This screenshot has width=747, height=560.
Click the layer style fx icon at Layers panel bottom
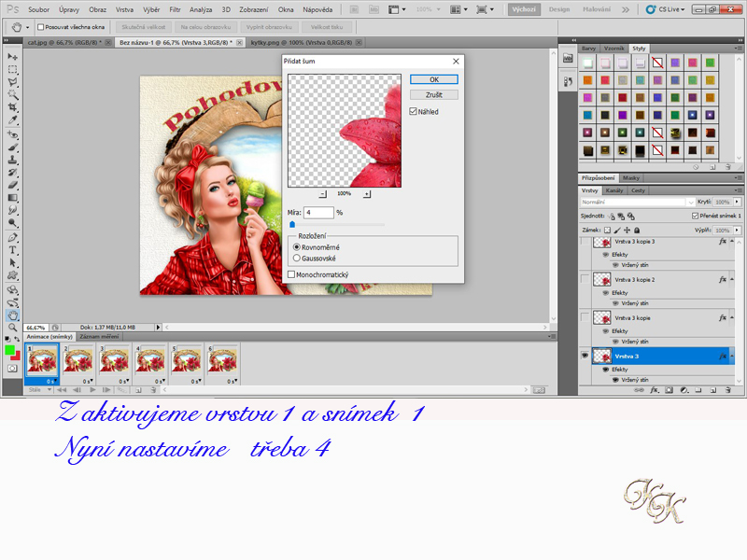(655, 389)
